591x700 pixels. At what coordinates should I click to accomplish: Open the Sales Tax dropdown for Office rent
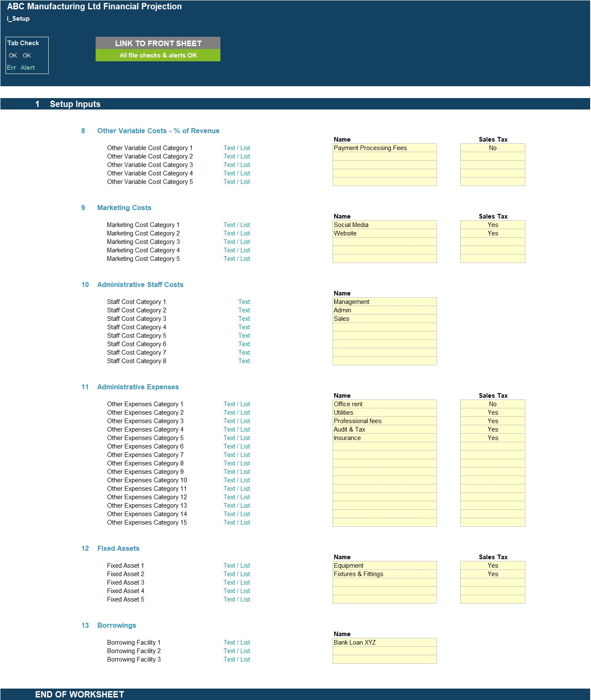point(493,404)
